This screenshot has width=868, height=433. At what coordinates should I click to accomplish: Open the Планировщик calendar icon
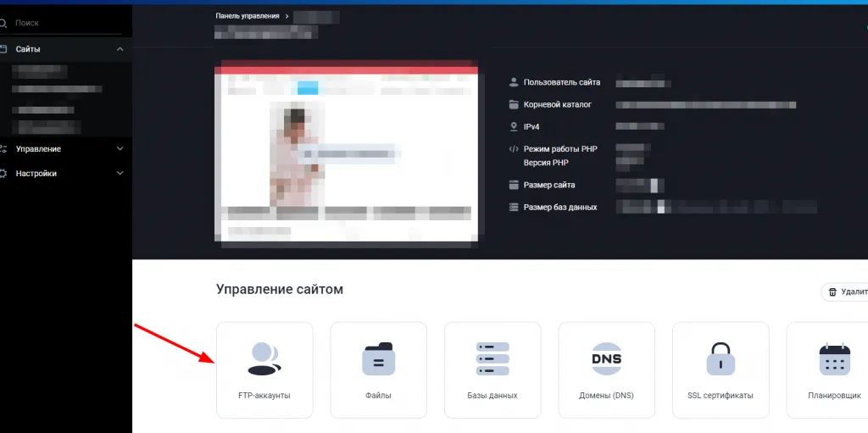(833, 359)
